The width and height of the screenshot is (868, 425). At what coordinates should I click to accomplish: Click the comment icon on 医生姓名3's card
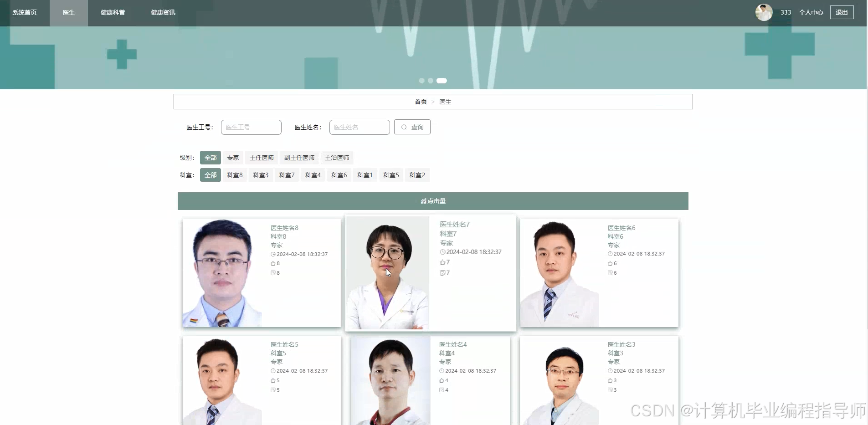pos(610,390)
